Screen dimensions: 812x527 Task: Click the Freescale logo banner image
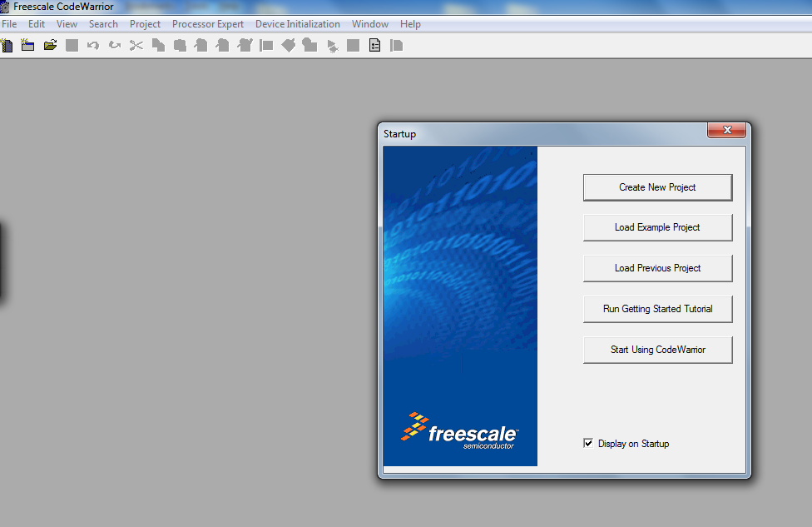[x=460, y=306]
